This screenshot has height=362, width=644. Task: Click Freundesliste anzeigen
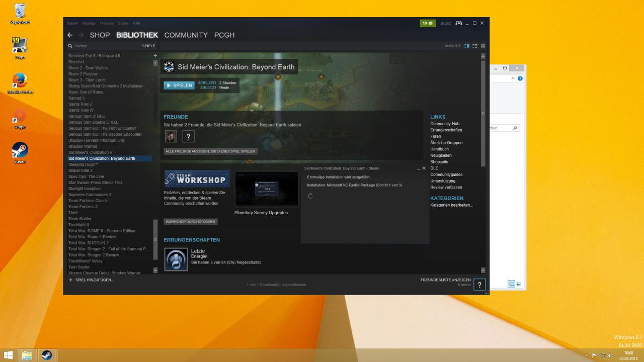445,280
